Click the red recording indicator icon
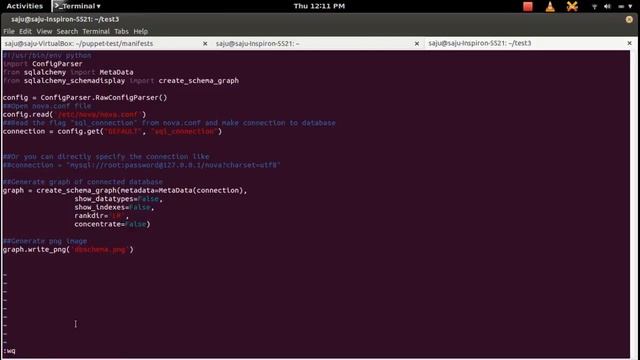640x360 pixels. point(528,6)
